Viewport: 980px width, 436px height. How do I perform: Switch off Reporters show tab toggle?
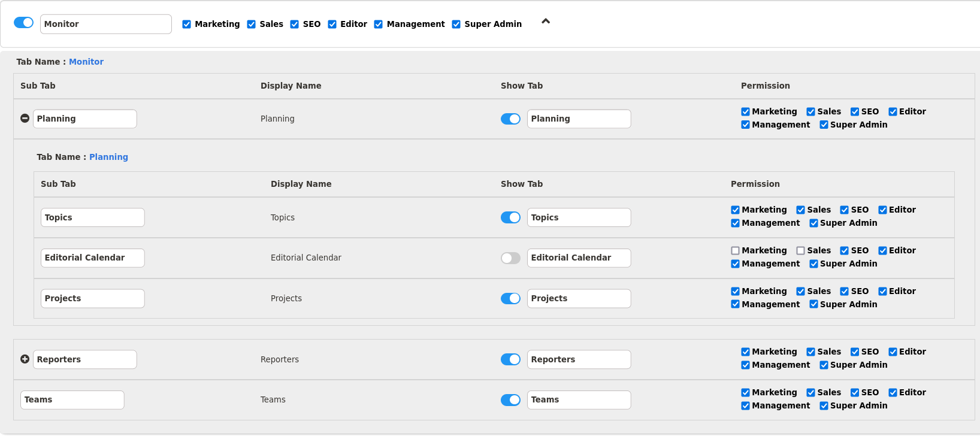(x=510, y=359)
